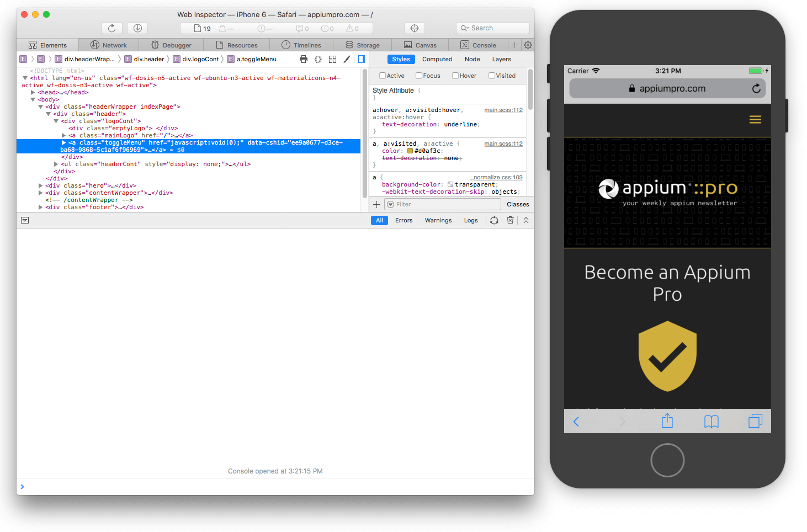Collapse the body node in the DOM tree

coord(33,99)
